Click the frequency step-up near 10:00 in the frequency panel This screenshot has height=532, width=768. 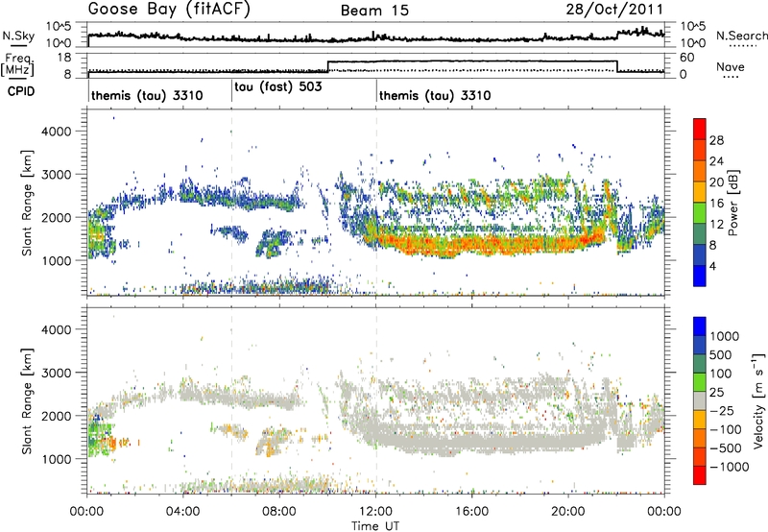click(327, 66)
